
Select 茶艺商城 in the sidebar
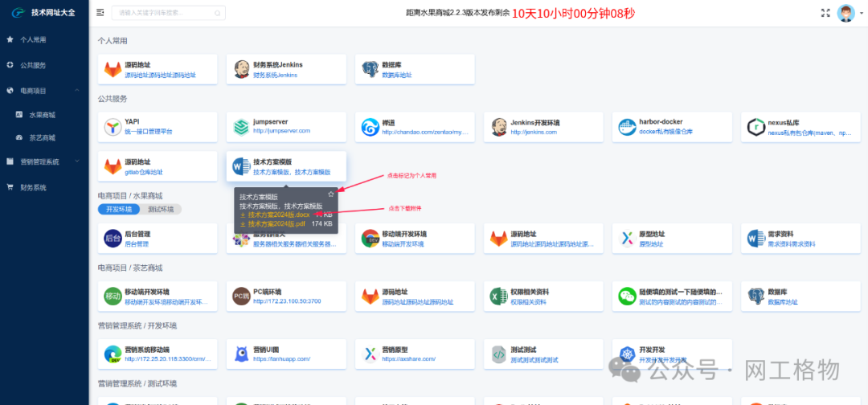tap(44, 137)
